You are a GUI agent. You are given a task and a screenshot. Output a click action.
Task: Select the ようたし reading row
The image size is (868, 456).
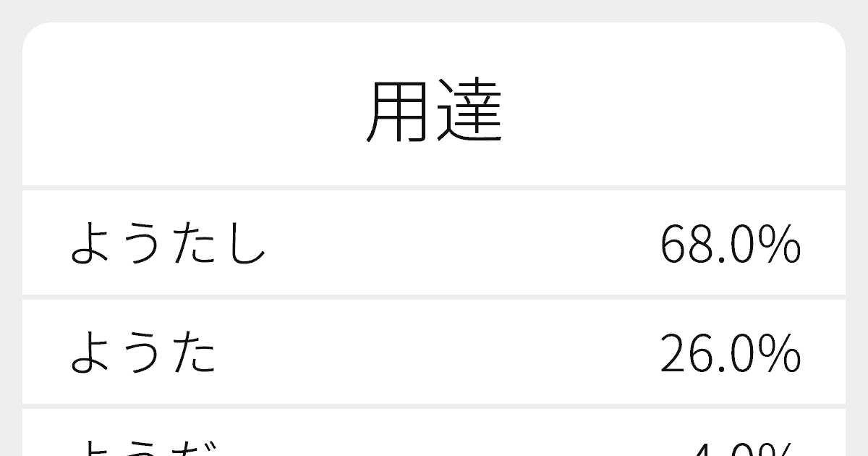click(x=434, y=242)
